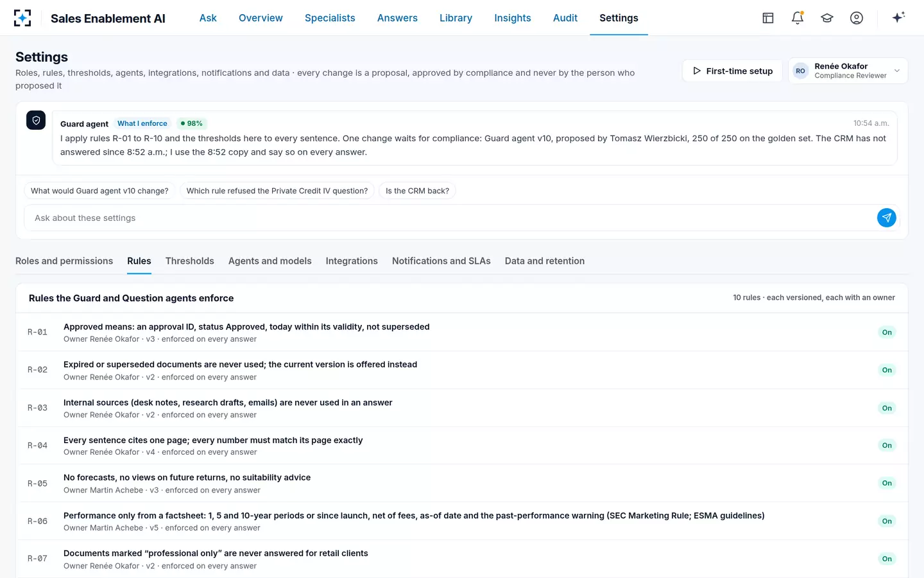The width and height of the screenshot is (924, 578).
Task: Open the Insights tab
Action: click(513, 18)
